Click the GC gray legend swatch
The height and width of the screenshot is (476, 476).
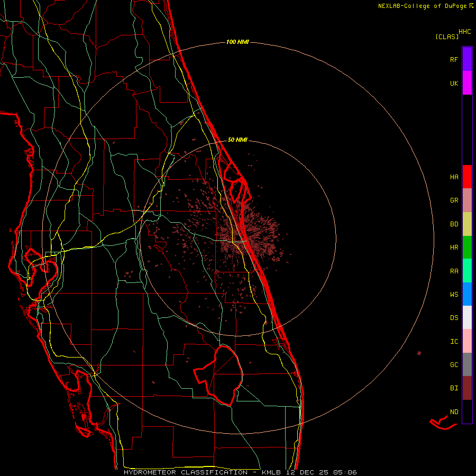tap(467, 364)
